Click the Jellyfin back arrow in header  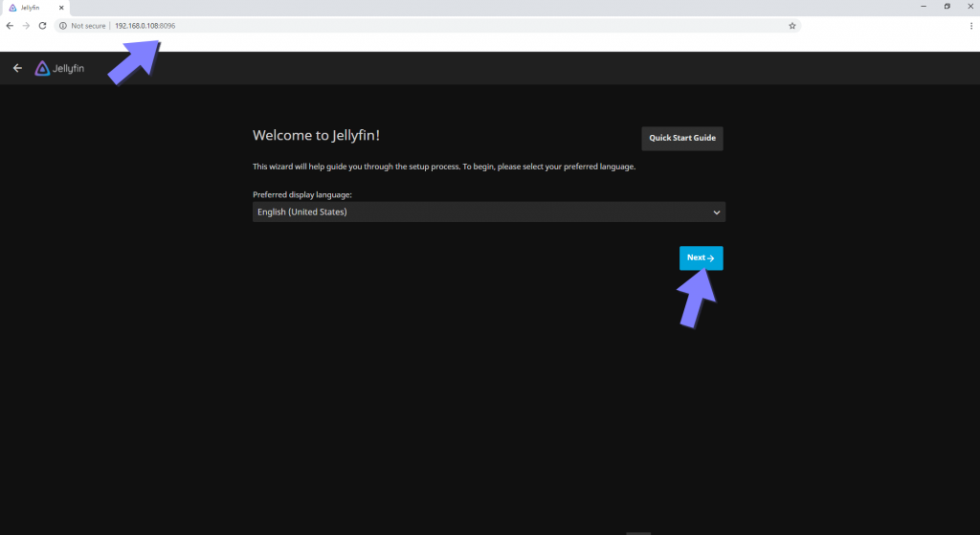point(17,68)
